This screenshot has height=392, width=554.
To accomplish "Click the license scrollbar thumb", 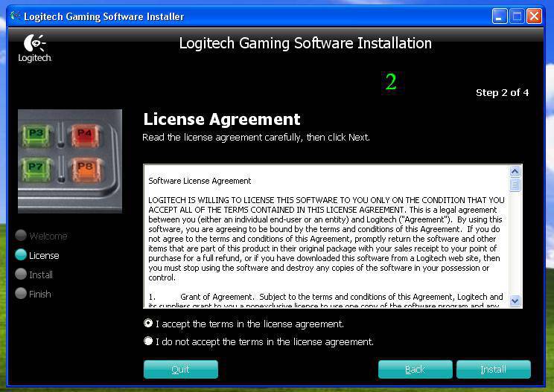I will click(515, 184).
